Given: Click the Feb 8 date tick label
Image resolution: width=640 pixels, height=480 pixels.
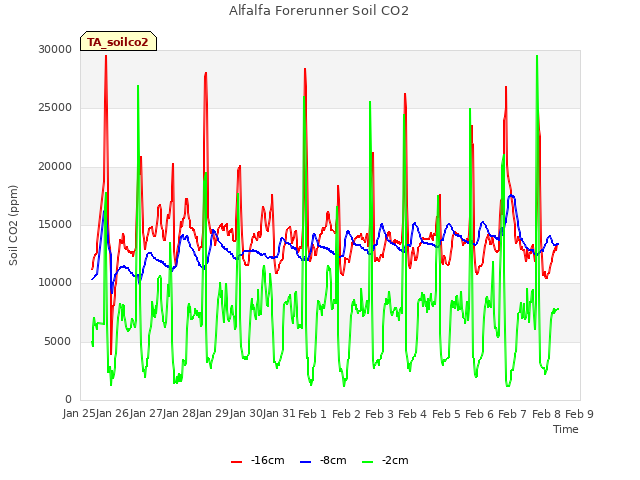Looking at the screenshot, I should 546,414.
